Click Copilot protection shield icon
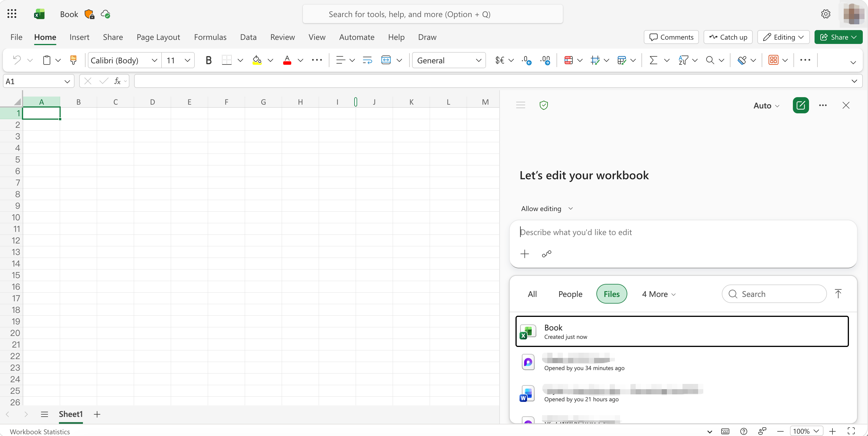 pos(544,105)
